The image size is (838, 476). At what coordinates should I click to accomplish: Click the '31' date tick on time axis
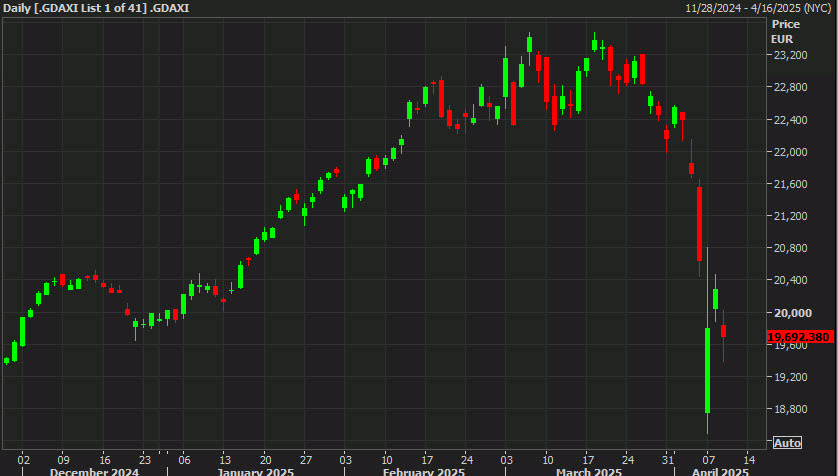tap(668, 459)
